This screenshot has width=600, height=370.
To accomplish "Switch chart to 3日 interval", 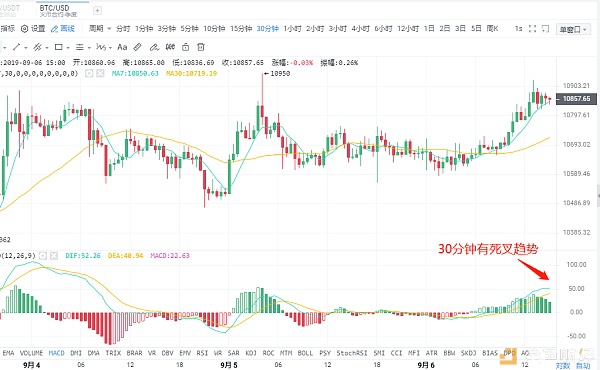I will [x=460, y=29].
